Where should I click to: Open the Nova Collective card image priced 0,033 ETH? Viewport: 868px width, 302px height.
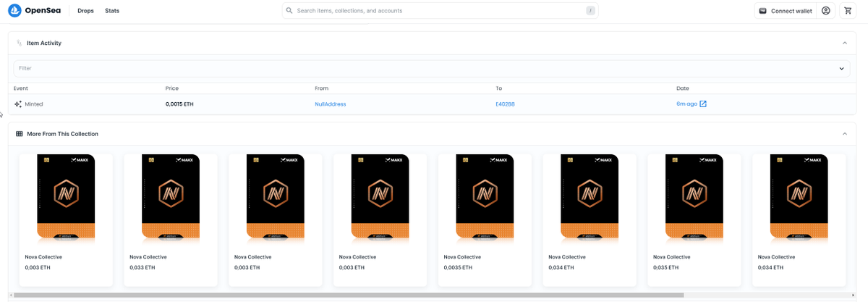point(171,197)
